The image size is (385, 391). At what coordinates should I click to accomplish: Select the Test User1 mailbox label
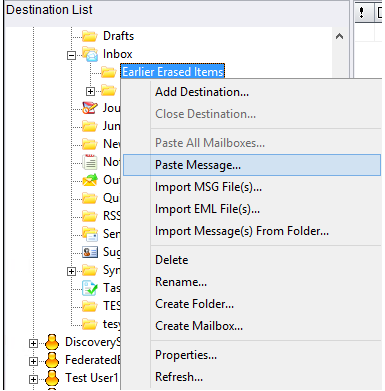point(92,378)
